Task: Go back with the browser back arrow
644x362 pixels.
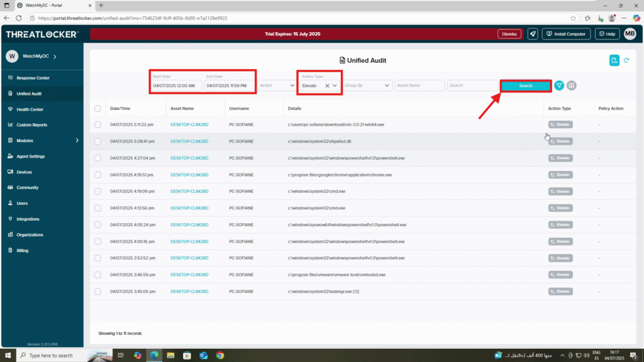Action: tap(6, 18)
